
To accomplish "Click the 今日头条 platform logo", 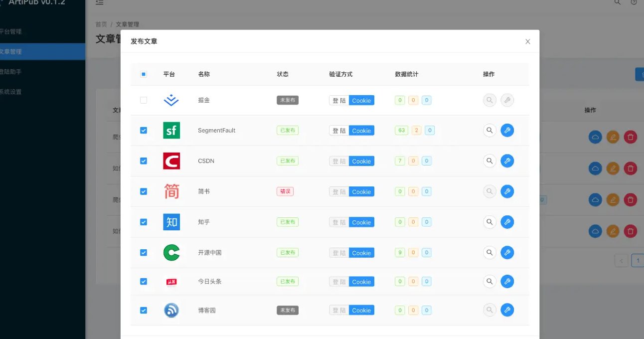I will coord(171,282).
